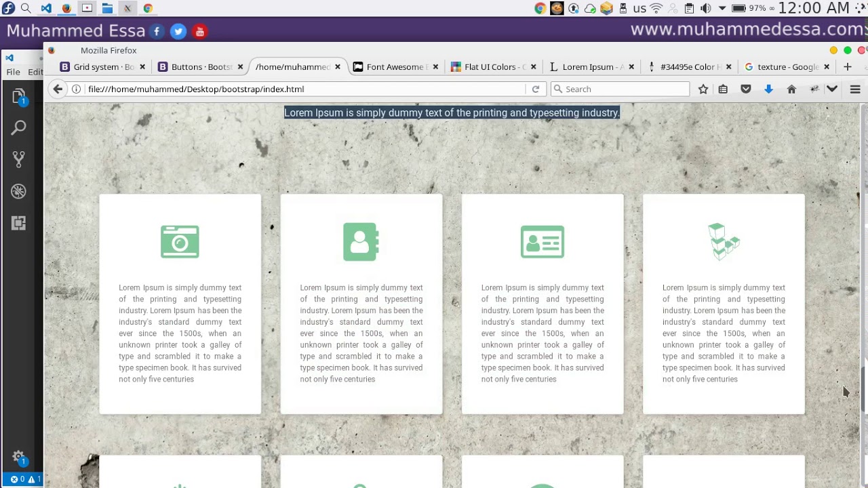Click the highlighted Lorem Ipsum heading text
868x488 pixels.
click(452, 113)
